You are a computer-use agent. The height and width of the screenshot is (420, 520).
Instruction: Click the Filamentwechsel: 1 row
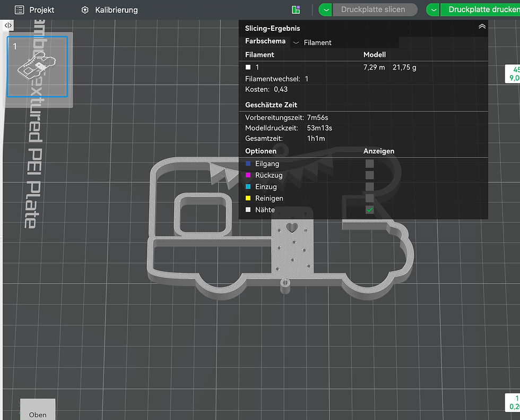[276, 79]
